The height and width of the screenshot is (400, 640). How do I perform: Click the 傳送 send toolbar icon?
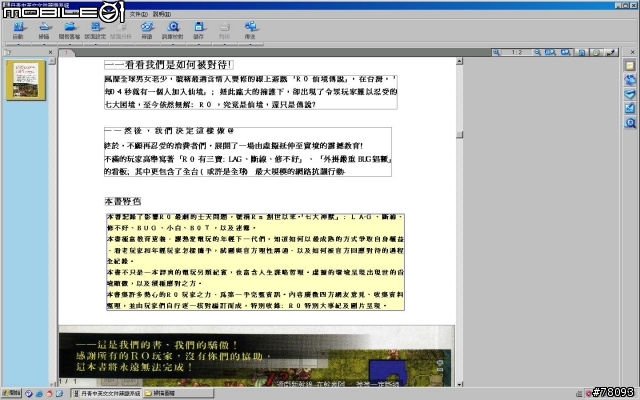pos(250,30)
